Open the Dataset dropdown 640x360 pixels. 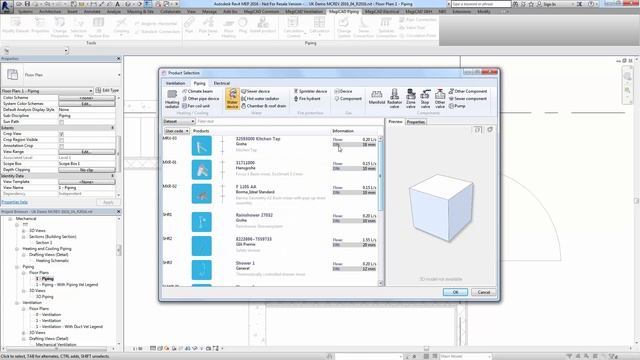click(x=178, y=122)
